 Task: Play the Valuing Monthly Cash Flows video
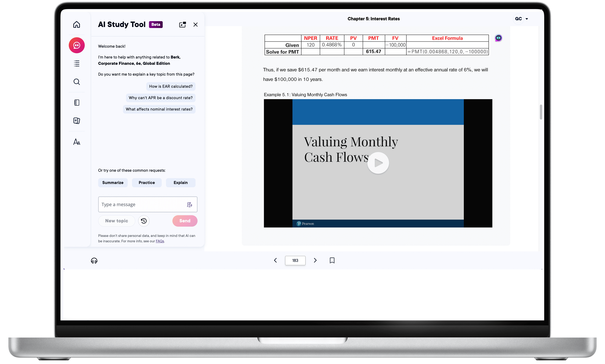[378, 163]
